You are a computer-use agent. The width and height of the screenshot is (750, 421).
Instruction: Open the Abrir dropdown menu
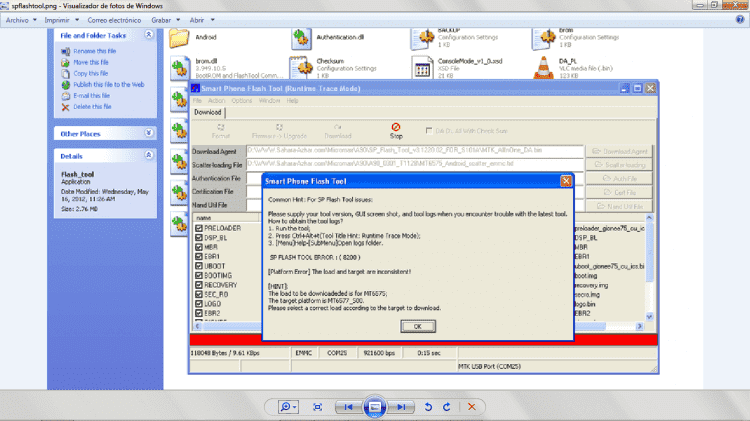[201, 20]
